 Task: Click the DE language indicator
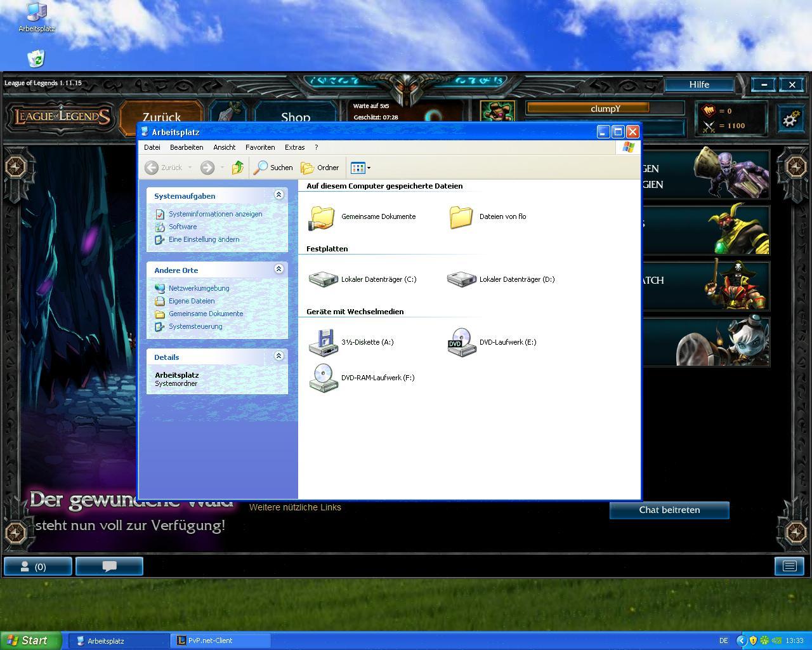pyautogui.click(x=724, y=640)
